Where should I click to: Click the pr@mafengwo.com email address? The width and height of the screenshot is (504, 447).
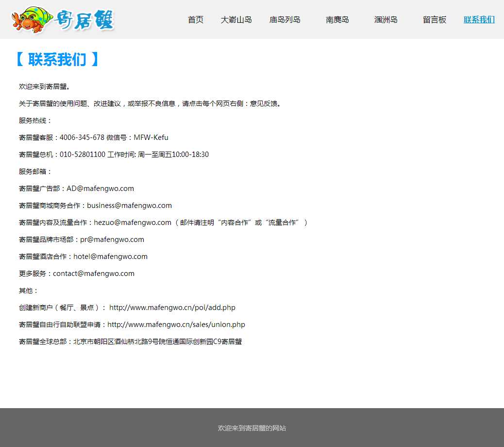point(112,240)
